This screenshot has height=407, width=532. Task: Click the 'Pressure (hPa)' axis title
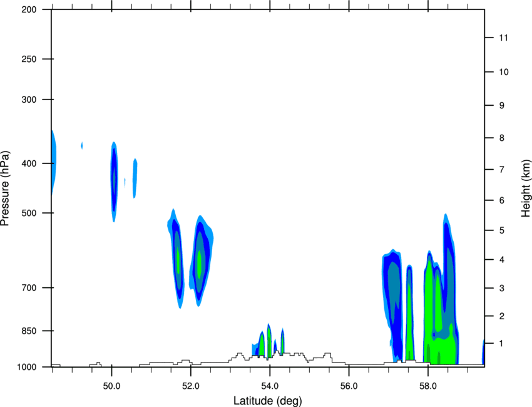(x=6, y=188)
